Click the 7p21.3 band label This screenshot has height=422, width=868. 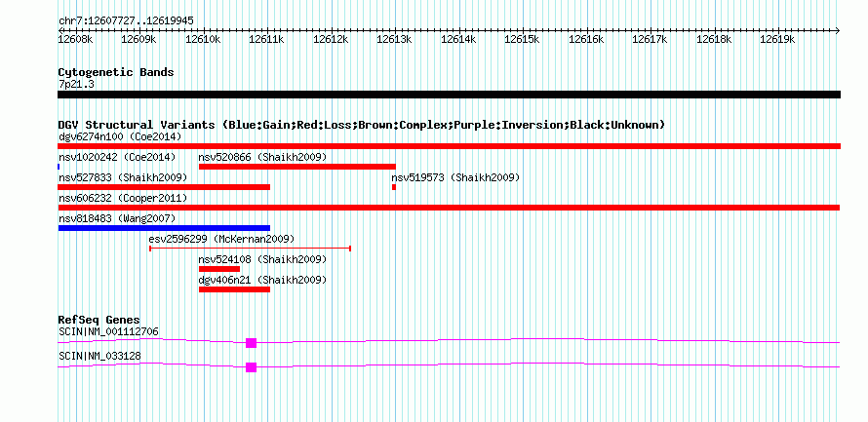[x=75, y=85]
